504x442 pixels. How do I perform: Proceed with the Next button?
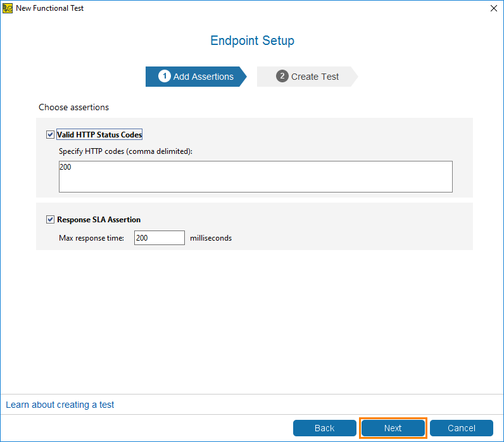[x=393, y=428]
